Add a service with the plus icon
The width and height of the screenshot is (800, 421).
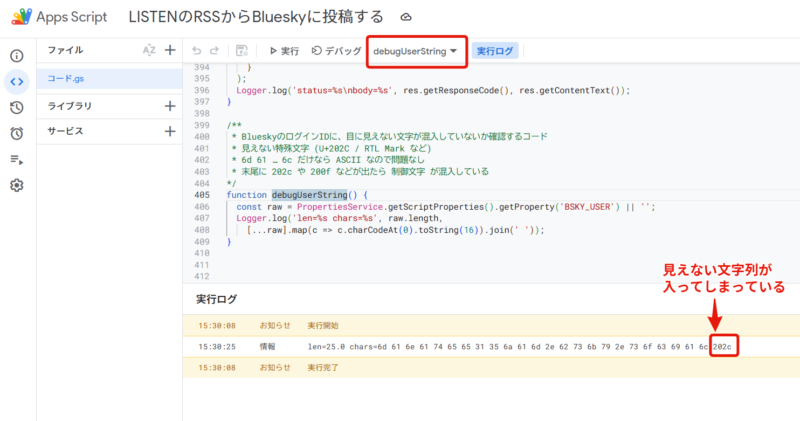click(170, 131)
